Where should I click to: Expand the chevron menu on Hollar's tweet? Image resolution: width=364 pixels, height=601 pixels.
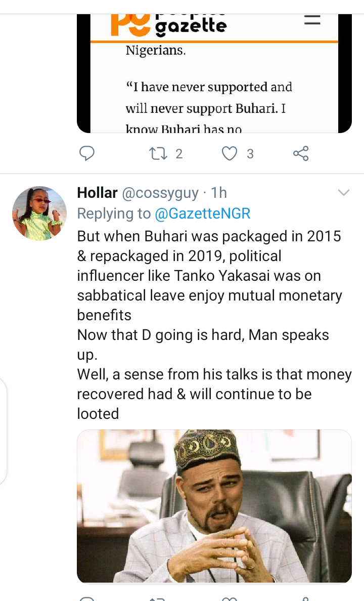pyautogui.click(x=344, y=192)
